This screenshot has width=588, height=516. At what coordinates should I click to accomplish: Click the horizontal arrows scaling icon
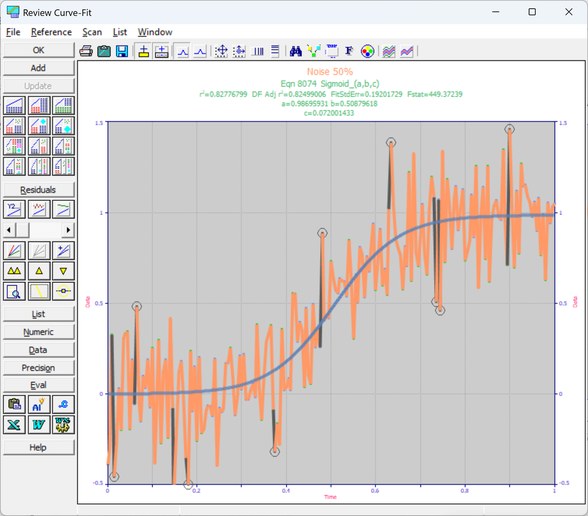coord(239,51)
